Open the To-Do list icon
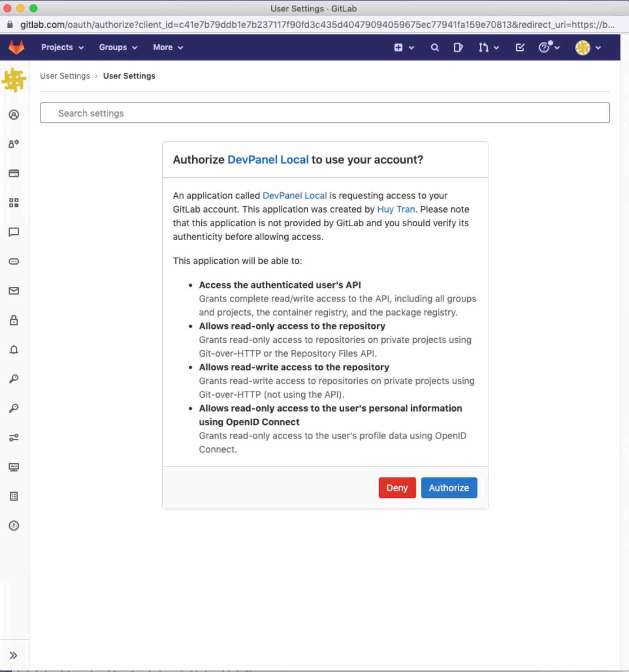This screenshot has width=629, height=672. pyautogui.click(x=520, y=47)
